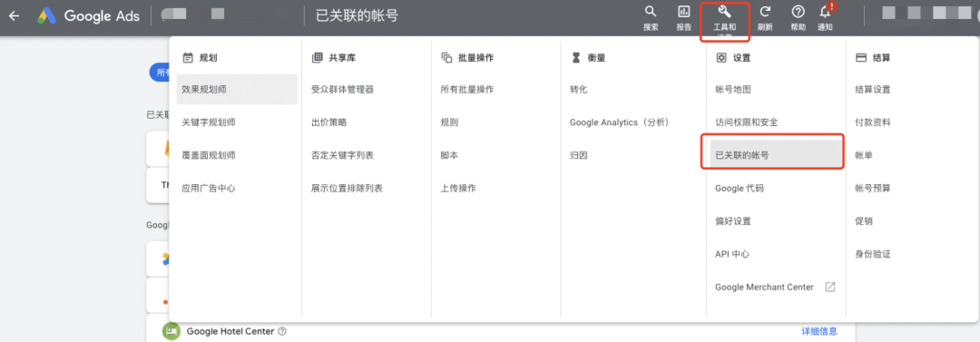Open Google Analytics（分析）
Viewport: 980px width, 342px height.
[x=620, y=122]
